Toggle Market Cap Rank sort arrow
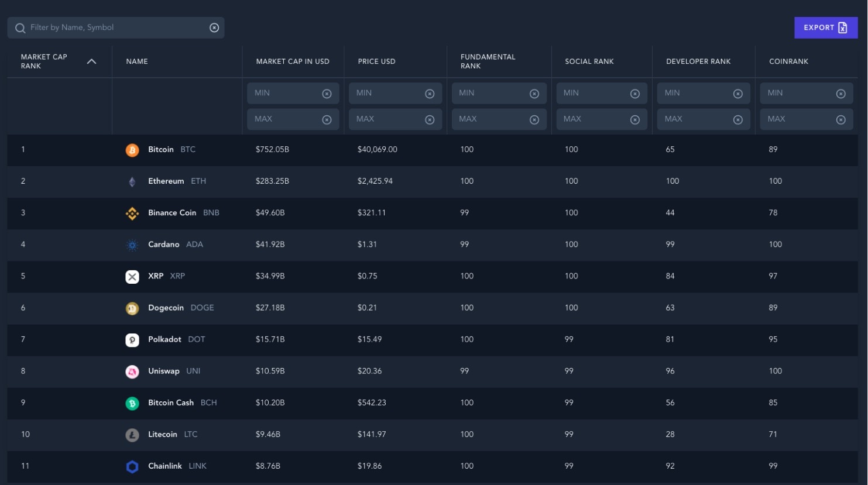Viewport: 868px width, 485px height. pyautogui.click(x=91, y=61)
